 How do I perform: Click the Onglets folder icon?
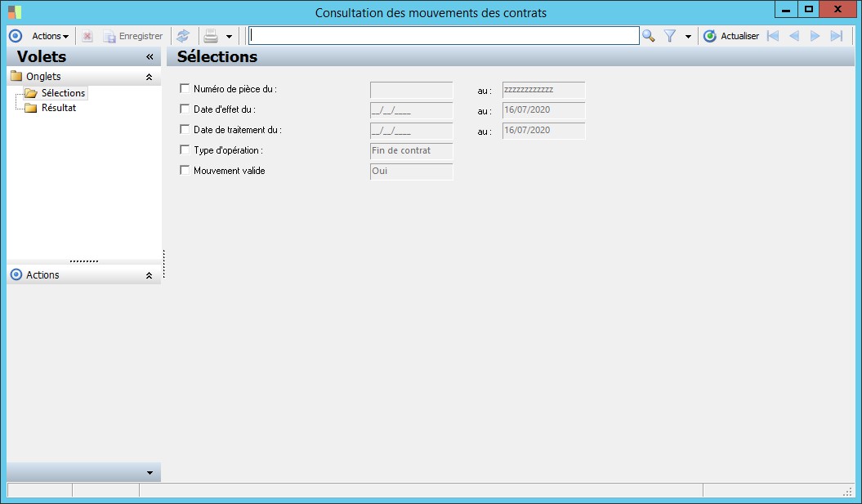click(16, 76)
